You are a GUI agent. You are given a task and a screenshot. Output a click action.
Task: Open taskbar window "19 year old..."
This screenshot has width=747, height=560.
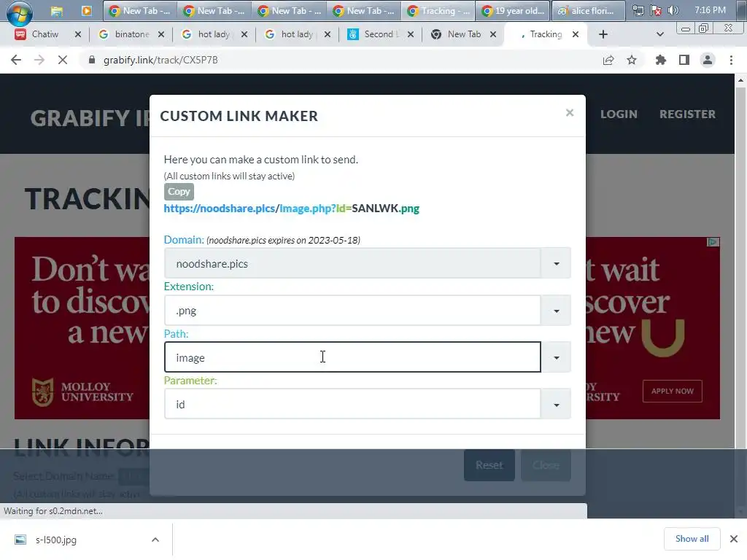coord(513,10)
